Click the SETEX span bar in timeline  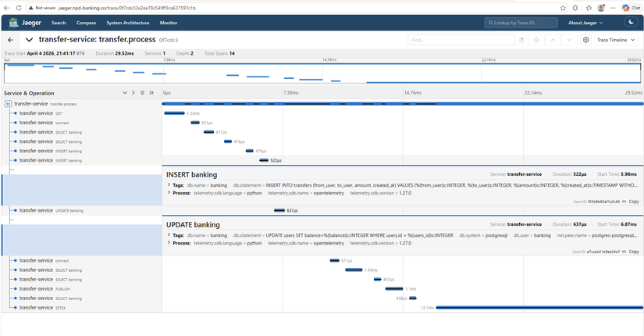(x=539, y=308)
